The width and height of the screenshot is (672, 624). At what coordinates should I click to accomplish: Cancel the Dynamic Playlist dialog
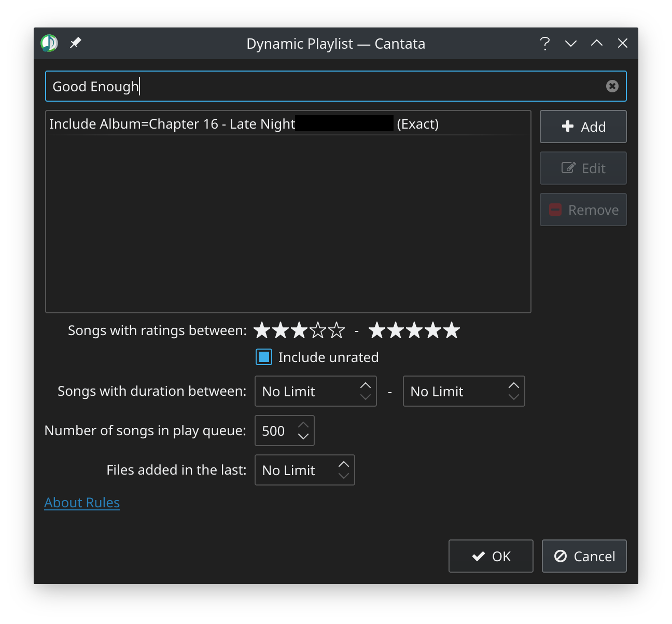tap(584, 556)
